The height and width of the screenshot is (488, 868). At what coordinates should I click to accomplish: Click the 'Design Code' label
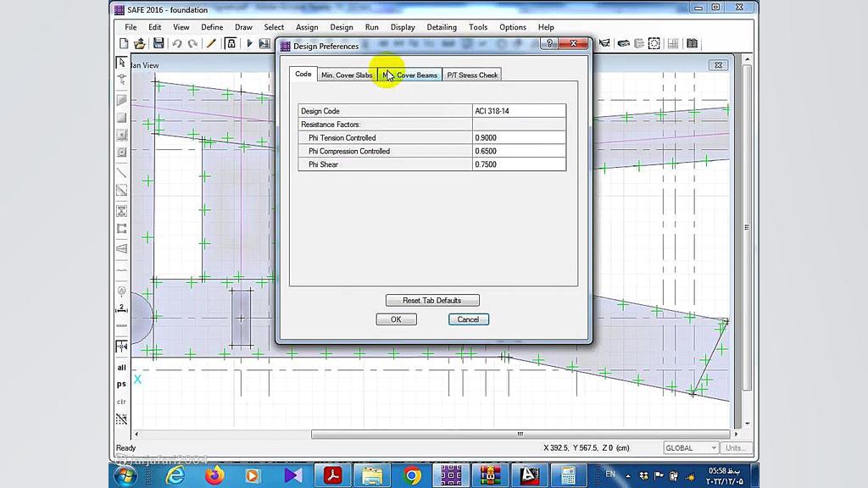[320, 111]
